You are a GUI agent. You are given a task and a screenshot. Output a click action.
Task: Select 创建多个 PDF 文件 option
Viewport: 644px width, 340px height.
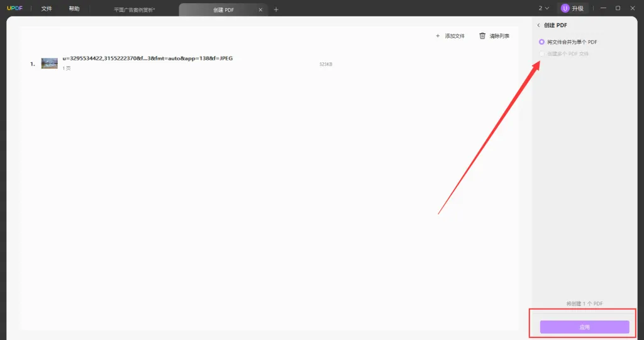(x=542, y=54)
